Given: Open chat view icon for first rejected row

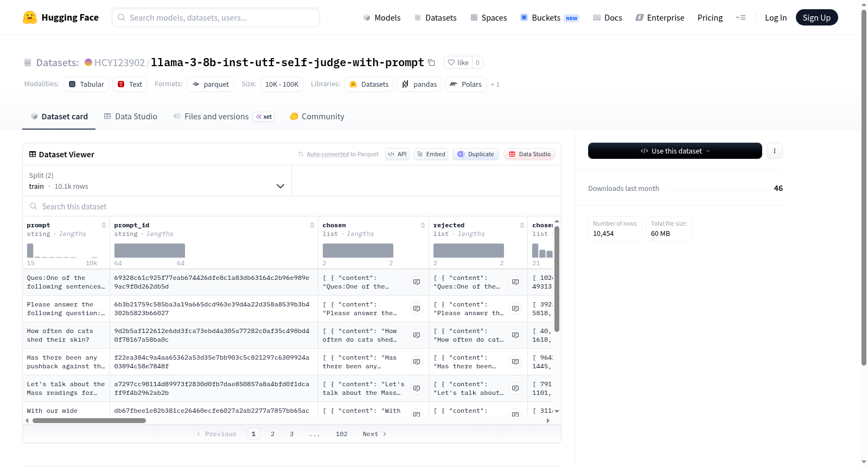Looking at the screenshot, I should (515, 282).
